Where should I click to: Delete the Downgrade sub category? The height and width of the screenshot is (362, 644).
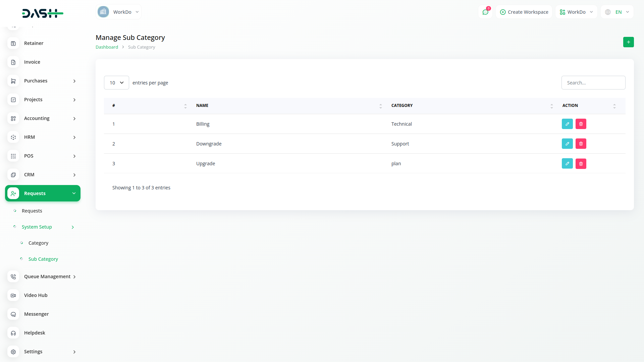(581, 144)
